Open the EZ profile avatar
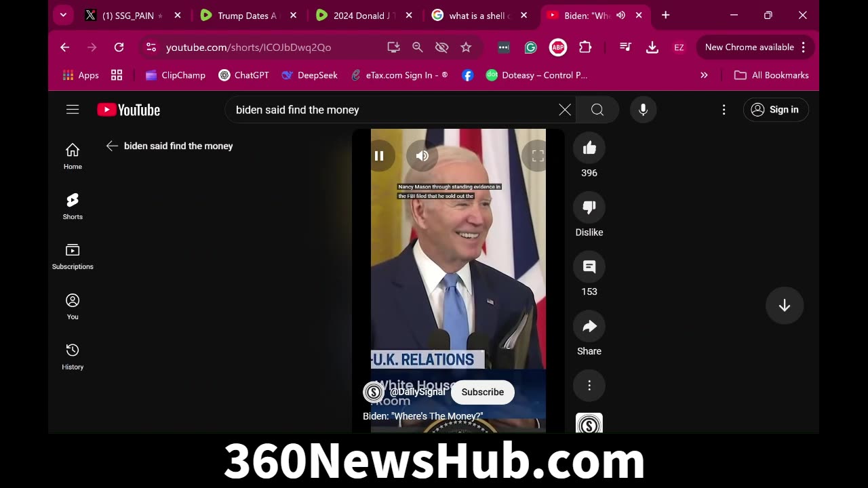Screen dimensions: 868x488 point(679,47)
